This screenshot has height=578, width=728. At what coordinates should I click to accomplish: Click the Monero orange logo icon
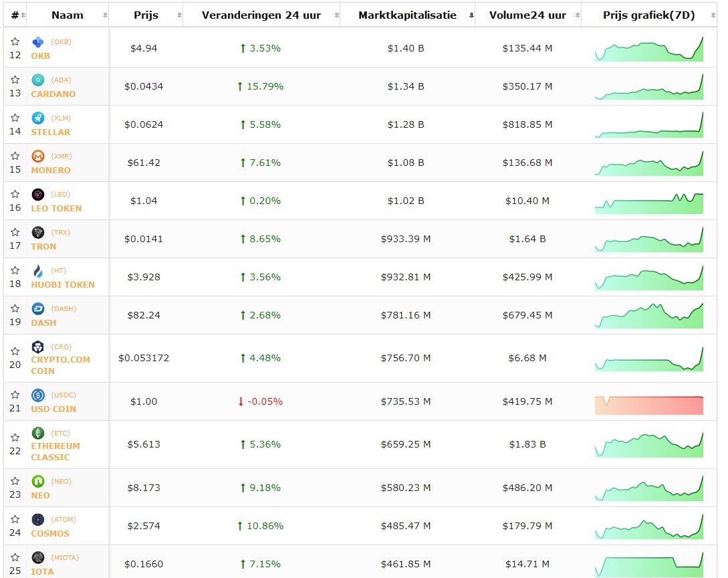coord(38,157)
